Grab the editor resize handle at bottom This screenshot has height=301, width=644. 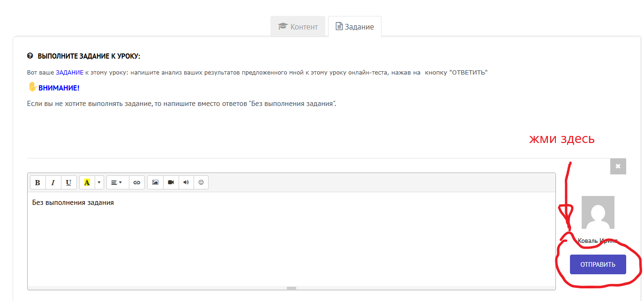[291, 288]
